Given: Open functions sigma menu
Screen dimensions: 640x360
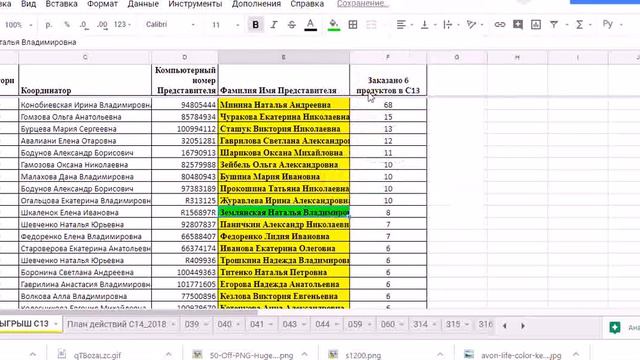Looking at the screenshot, I should [x=579, y=25].
